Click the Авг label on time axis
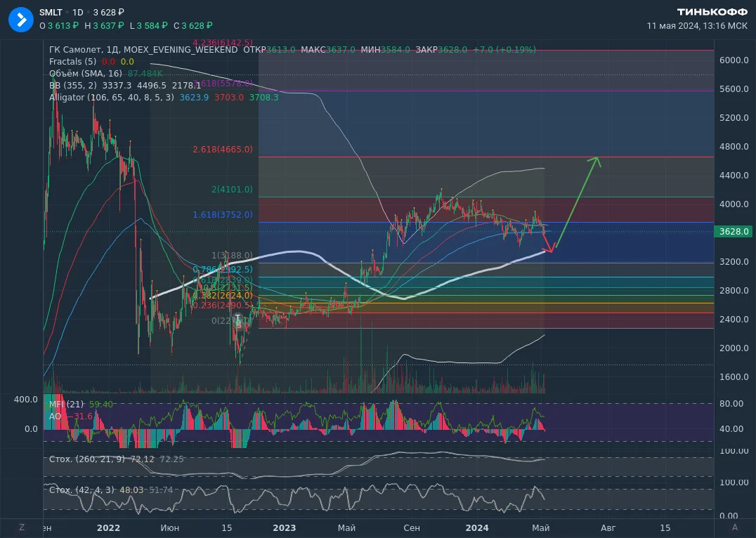 [x=608, y=528]
